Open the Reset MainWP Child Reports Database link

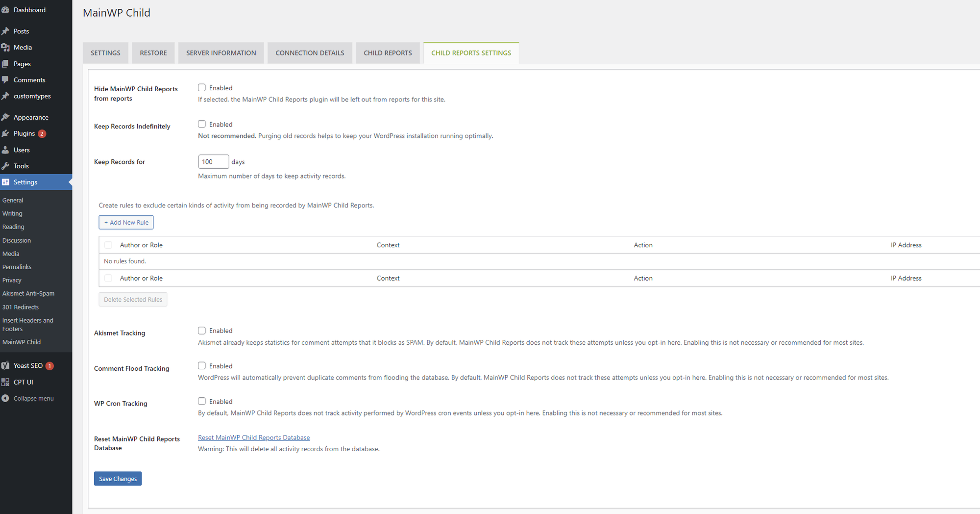(254, 437)
